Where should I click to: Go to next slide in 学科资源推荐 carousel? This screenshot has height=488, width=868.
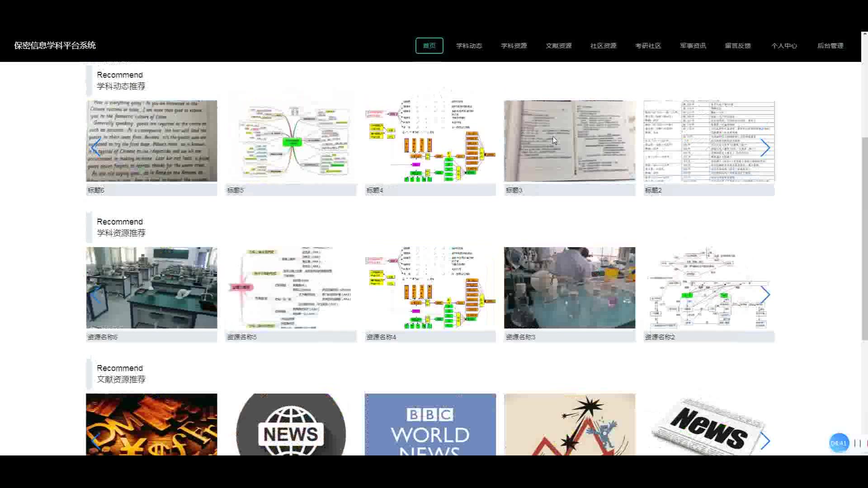pyautogui.click(x=765, y=295)
